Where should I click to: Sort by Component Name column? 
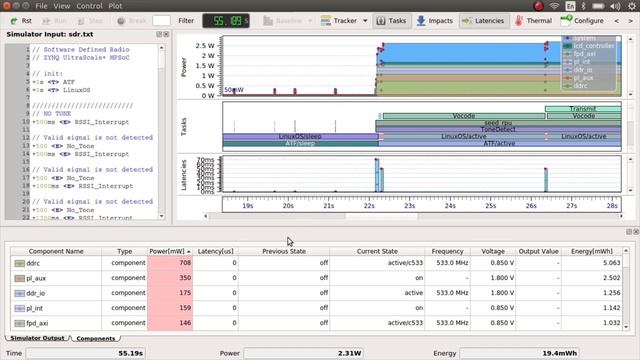pyautogui.click(x=56, y=251)
